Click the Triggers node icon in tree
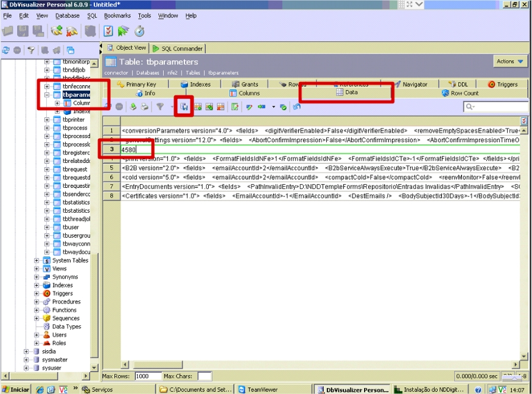The height and width of the screenshot is (394, 532). (46, 294)
